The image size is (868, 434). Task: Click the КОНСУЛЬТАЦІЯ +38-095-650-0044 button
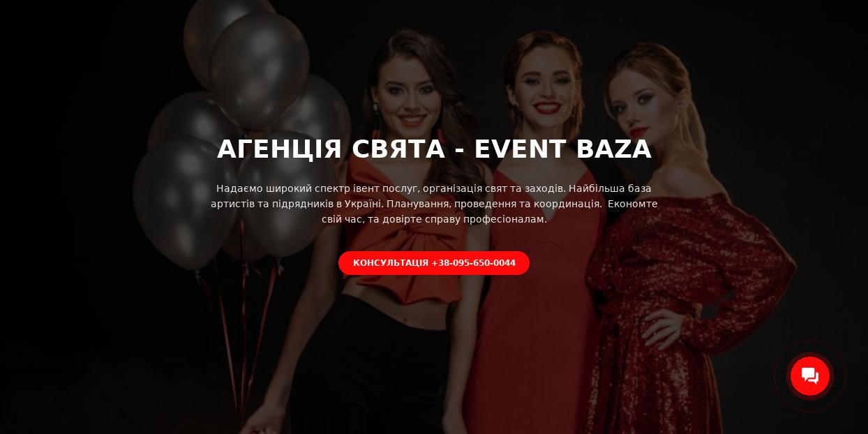[434, 263]
